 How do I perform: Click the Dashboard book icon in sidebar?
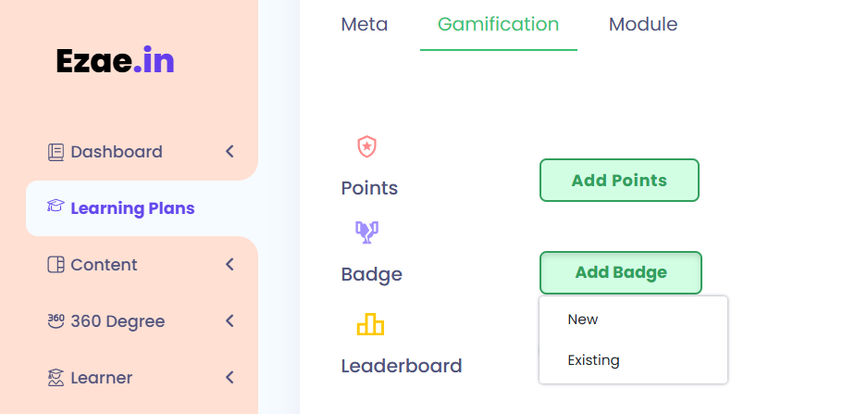coord(56,152)
